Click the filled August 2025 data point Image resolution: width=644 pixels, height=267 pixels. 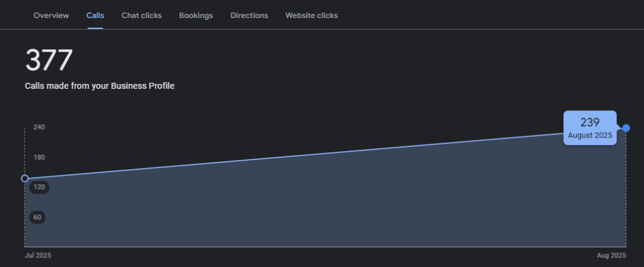point(626,128)
